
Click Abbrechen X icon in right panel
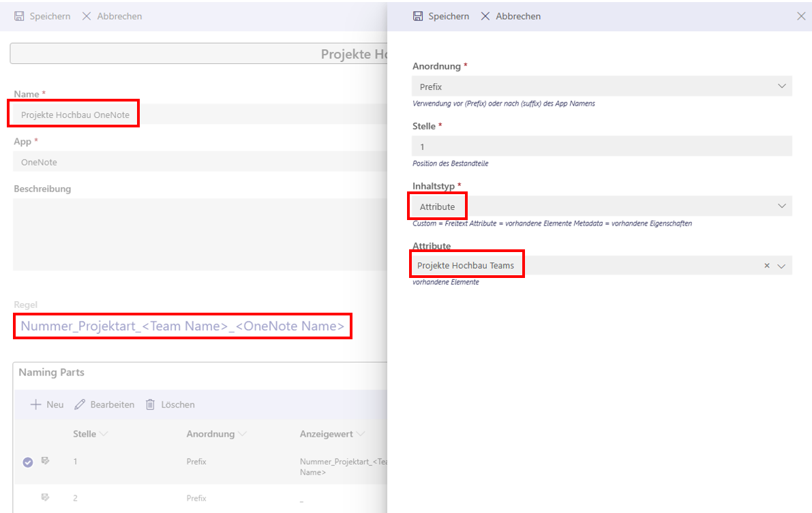485,16
